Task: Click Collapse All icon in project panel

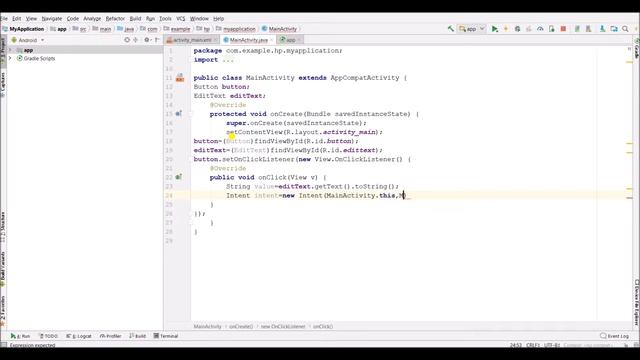Action: 136,40
